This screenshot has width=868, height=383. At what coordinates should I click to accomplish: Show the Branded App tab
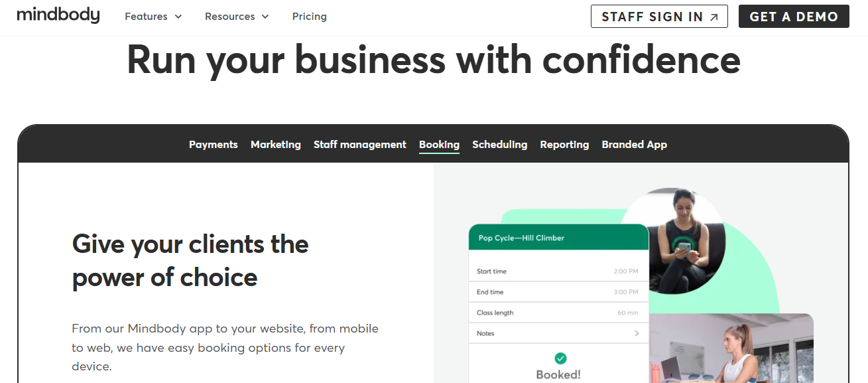(x=634, y=145)
